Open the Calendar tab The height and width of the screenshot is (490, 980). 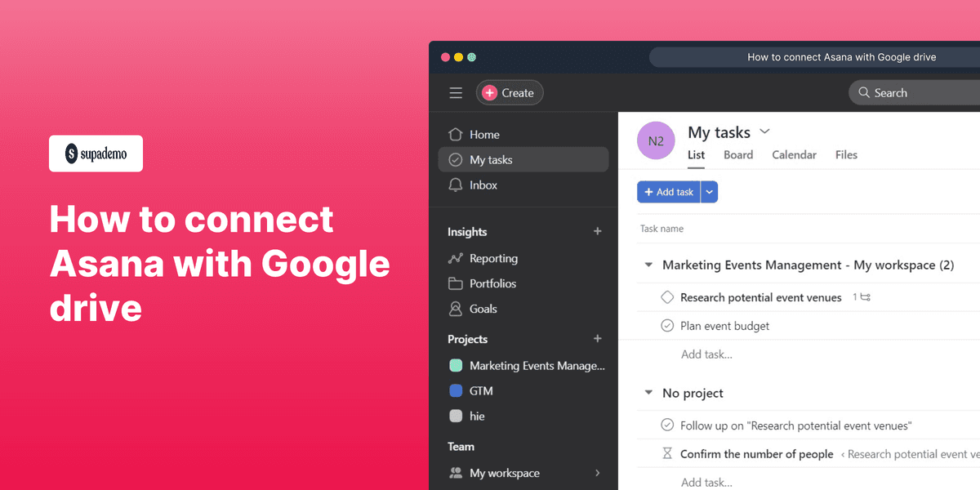793,154
